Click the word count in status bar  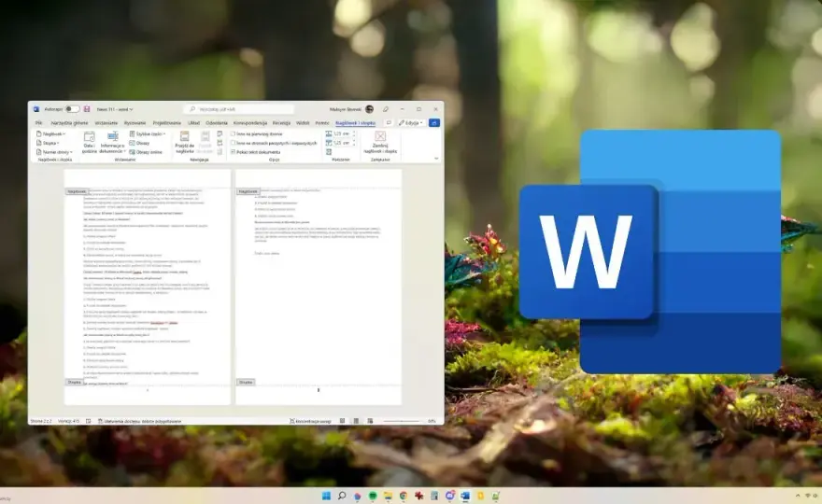tap(69, 421)
